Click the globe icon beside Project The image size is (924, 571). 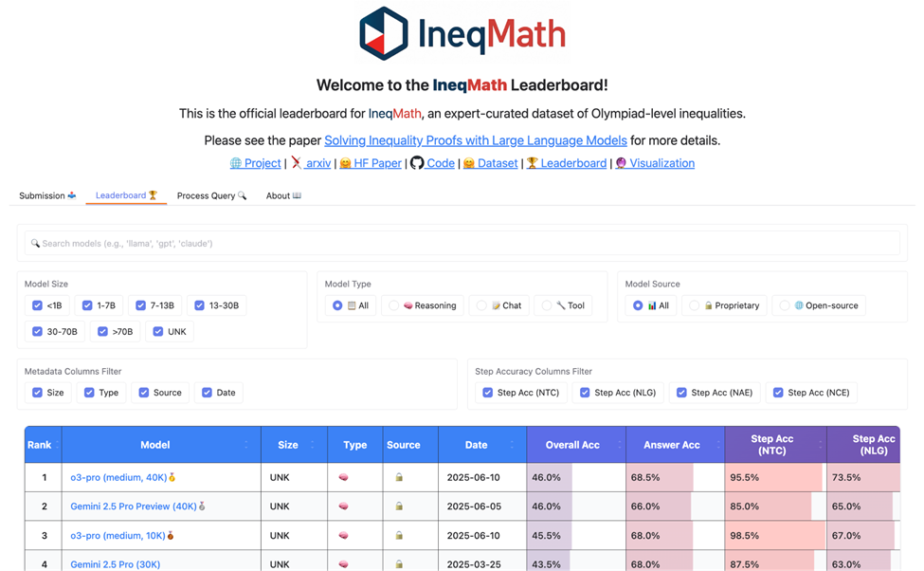236,163
